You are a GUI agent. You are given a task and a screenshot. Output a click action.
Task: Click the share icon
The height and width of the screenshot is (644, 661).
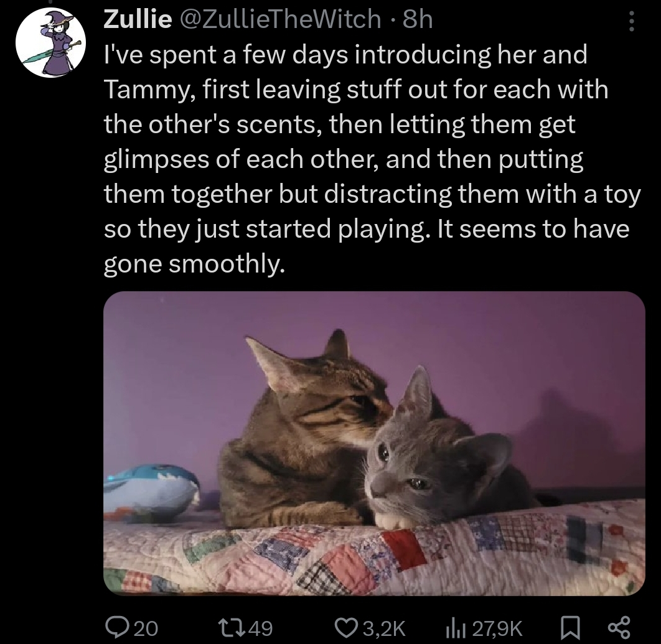[x=619, y=628]
